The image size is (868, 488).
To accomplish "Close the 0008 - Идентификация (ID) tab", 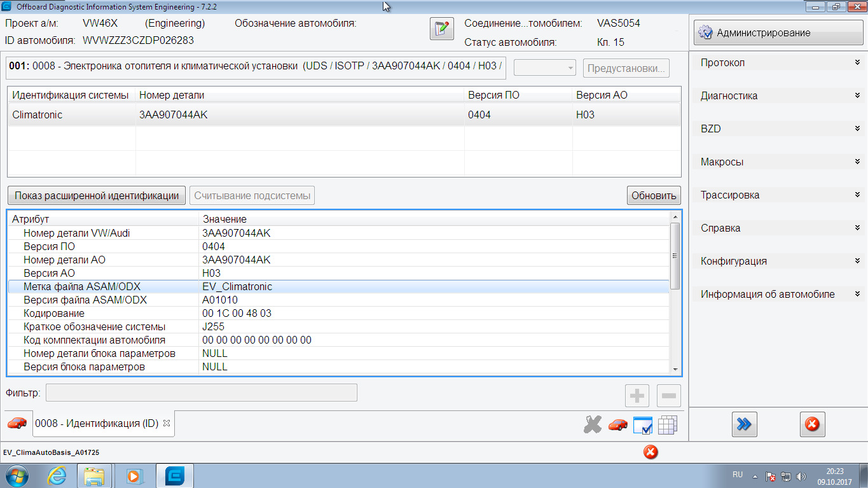I will point(167,423).
